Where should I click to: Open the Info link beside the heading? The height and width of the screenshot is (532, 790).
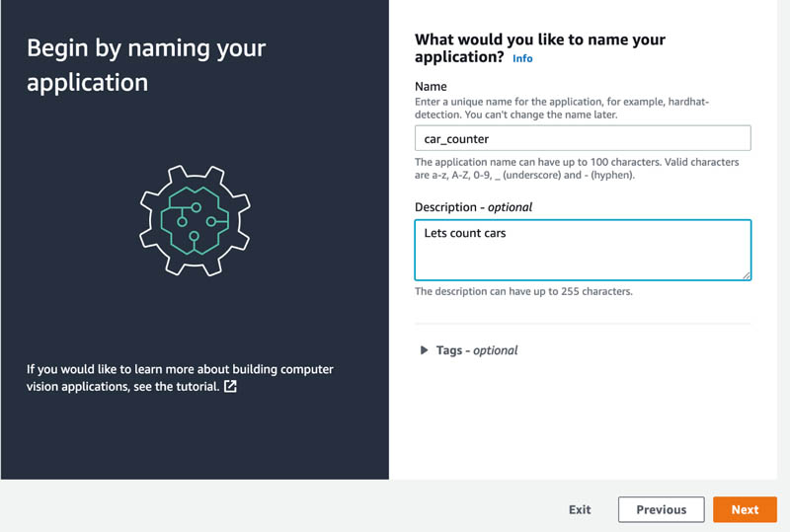click(522, 58)
